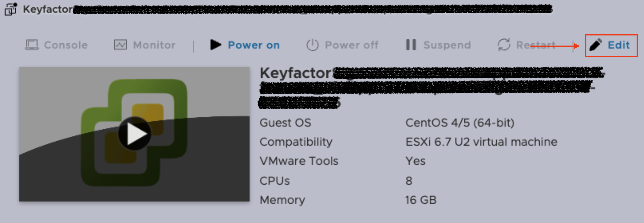
Task: Click the Keyfactor name in the top header
Action: pyautogui.click(x=48, y=10)
